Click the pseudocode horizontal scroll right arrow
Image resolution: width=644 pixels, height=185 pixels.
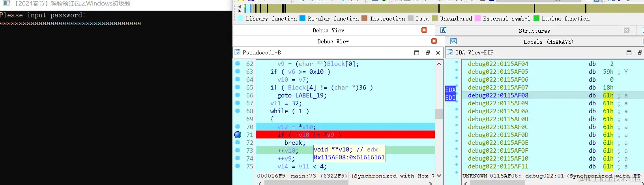pyautogui.click(x=431, y=183)
